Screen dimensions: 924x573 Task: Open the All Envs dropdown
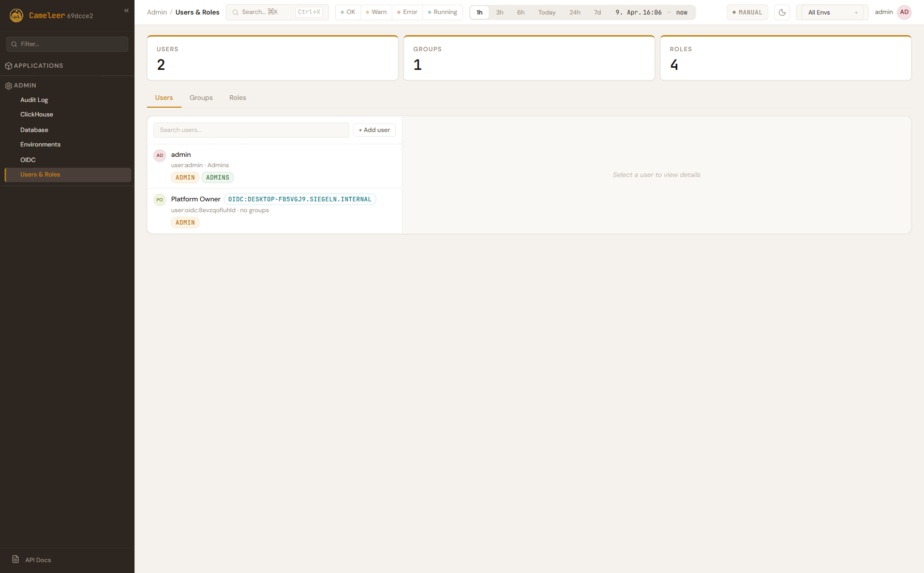[832, 12]
